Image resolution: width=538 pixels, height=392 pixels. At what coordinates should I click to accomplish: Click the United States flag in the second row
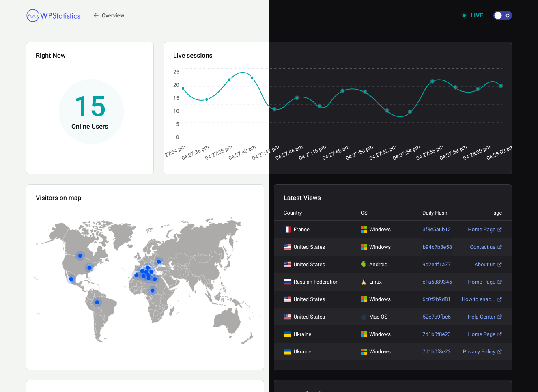[x=286, y=247]
